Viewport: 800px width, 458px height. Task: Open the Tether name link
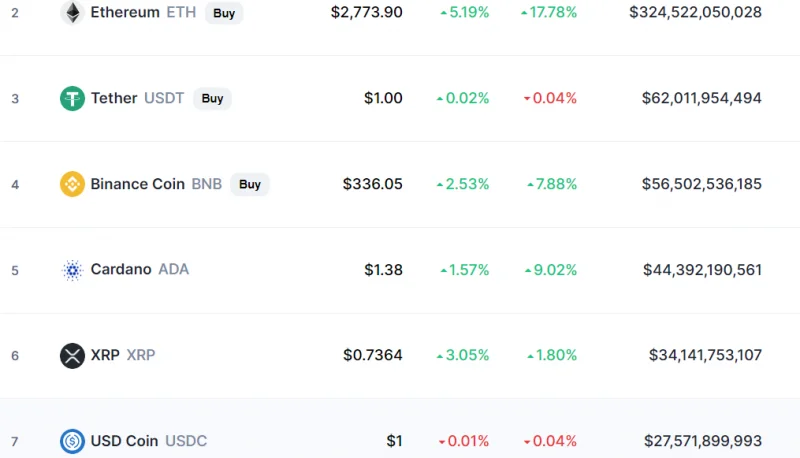(x=114, y=98)
